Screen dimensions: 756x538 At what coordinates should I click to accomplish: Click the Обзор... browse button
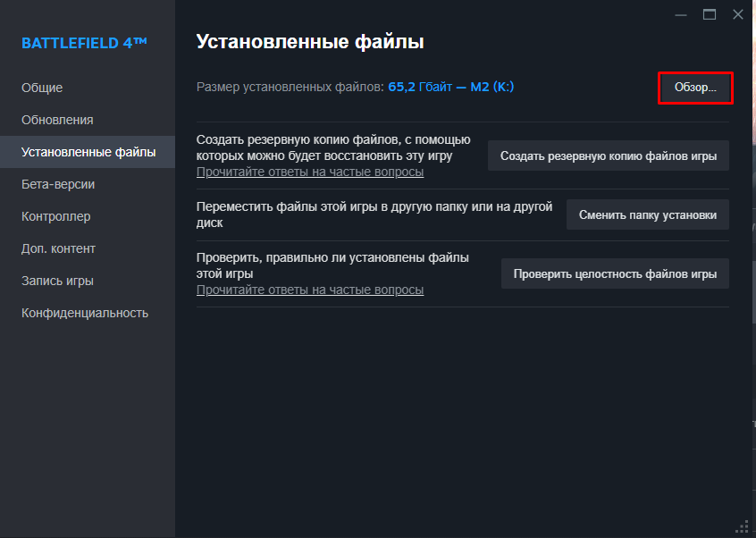point(695,88)
